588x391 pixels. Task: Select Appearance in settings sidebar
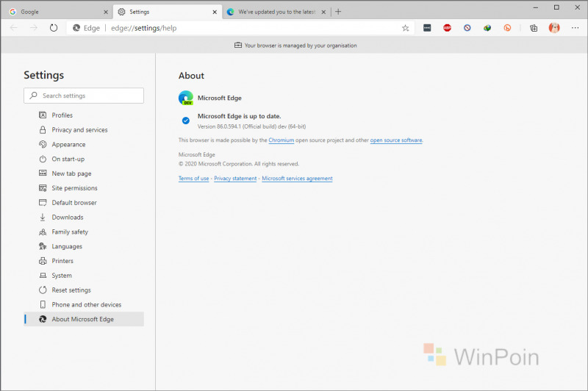tap(68, 144)
